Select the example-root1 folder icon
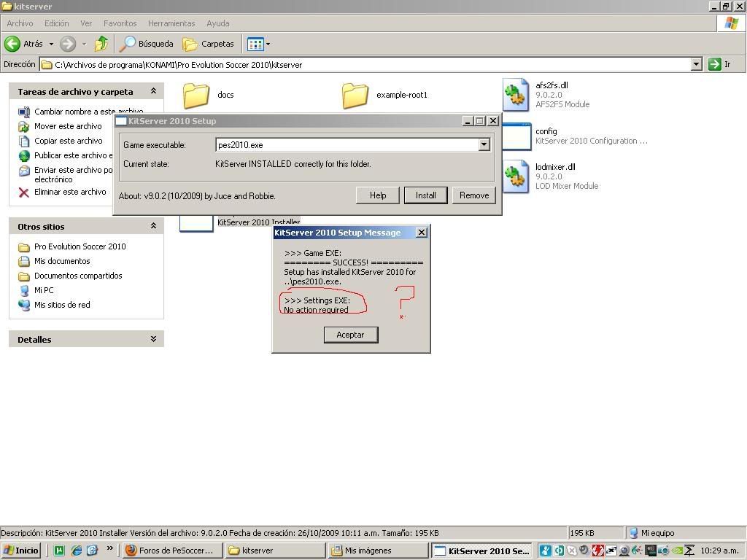747x560 pixels. pos(355,96)
